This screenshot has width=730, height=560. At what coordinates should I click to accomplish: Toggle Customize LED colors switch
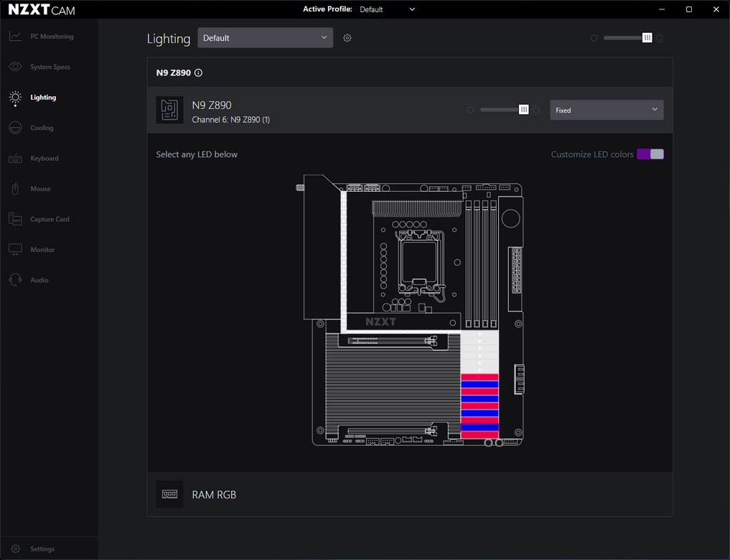point(650,154)
